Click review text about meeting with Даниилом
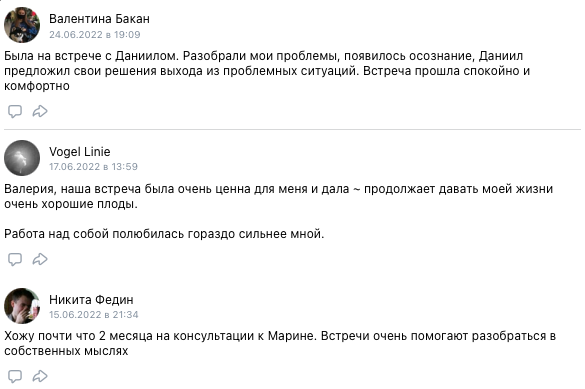This screenshot has width=585, height=389. coord(267,71)
